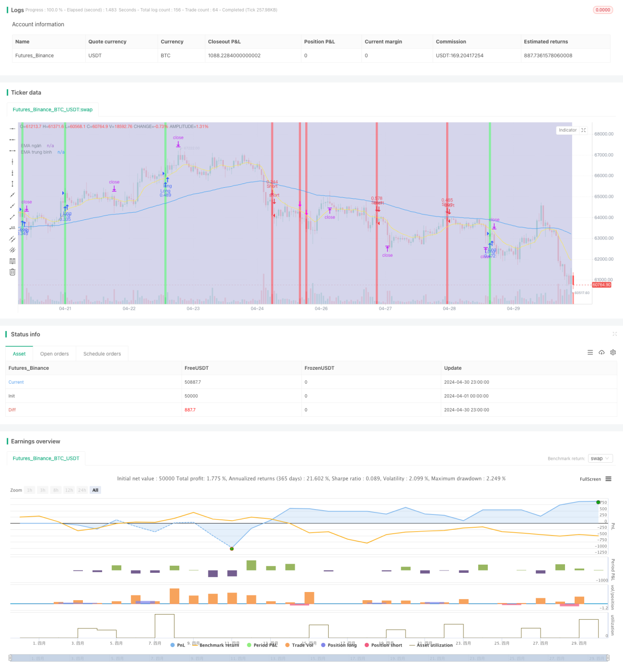Switch to the Schedule orders tab
The image size is (623, 672).
pyautogui.click(x=102, y=354)
